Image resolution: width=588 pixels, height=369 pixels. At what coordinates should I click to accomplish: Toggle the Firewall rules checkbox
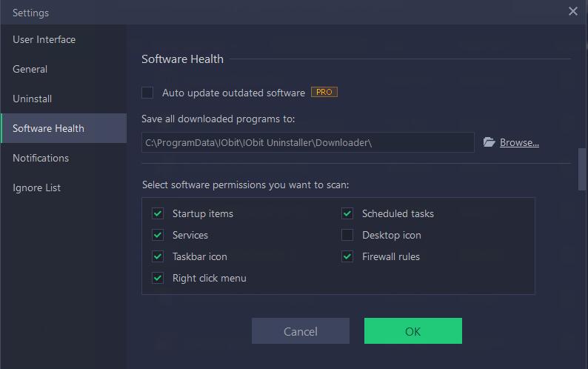pyautogui.click(x=347, y=256)
